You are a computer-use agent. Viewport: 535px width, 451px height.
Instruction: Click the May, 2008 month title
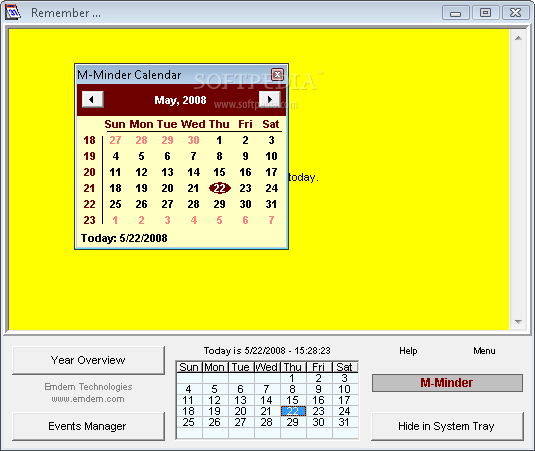click(x=180, y=100)
